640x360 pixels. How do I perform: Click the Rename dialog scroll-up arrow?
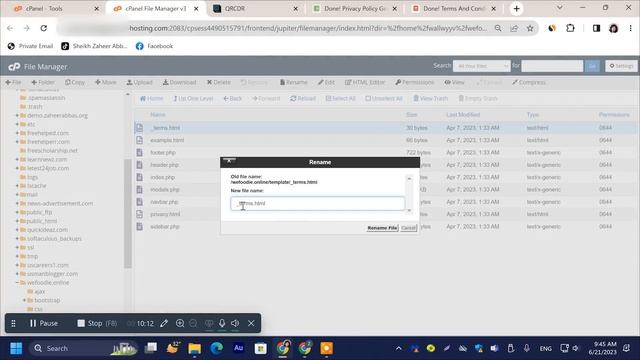click(x=409, y=179)
